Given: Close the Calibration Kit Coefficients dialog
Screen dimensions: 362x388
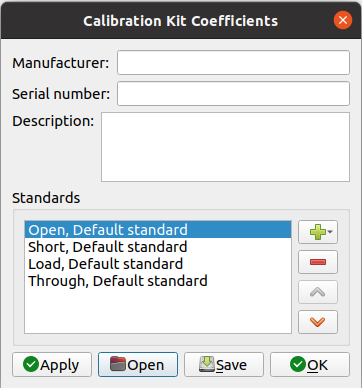Looking at the screenshot, I should click(x=343, y=20).
